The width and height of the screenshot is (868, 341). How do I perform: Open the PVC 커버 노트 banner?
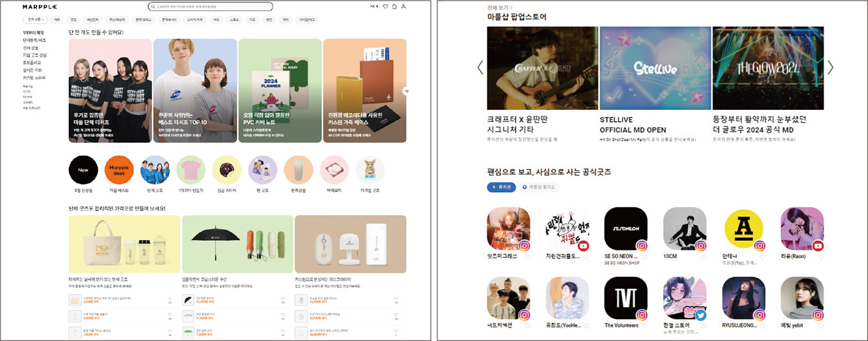click(280, 91)
